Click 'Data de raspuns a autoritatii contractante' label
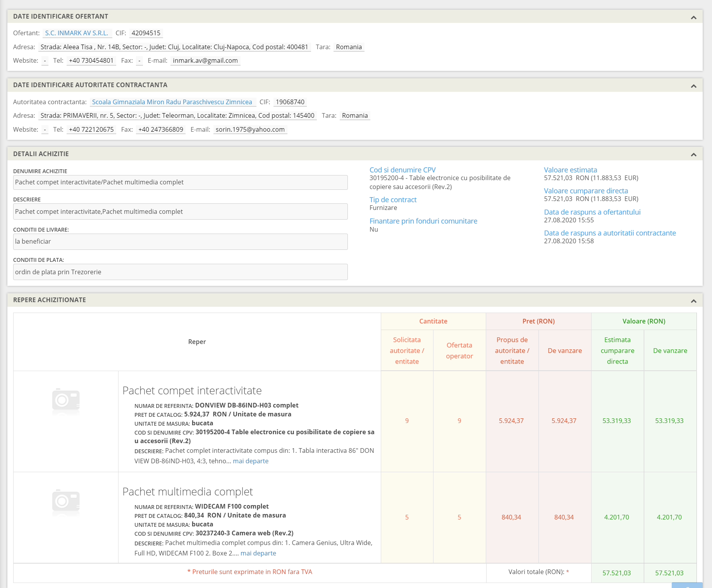This screenshot has height=588, width=712. pyautogui.click(x=610, y=233)
